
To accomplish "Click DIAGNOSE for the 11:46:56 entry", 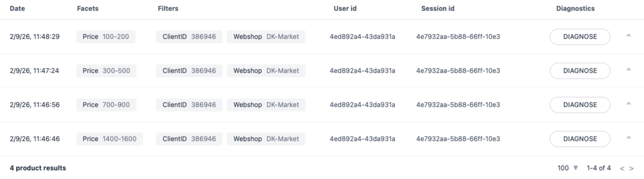I will pyautogui.click(x=580, y=105).
